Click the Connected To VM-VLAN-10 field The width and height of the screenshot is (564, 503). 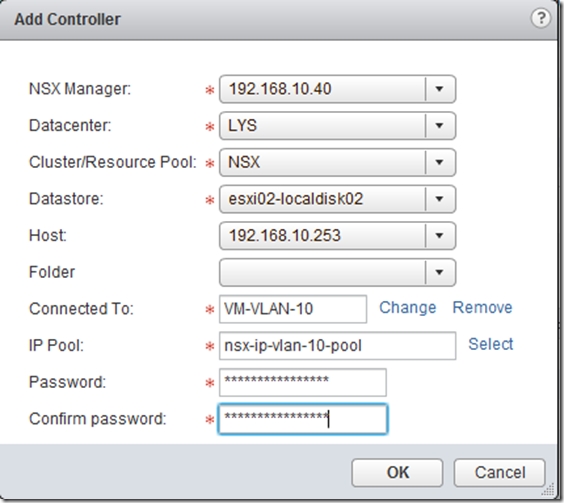click(x=293, y=309)
